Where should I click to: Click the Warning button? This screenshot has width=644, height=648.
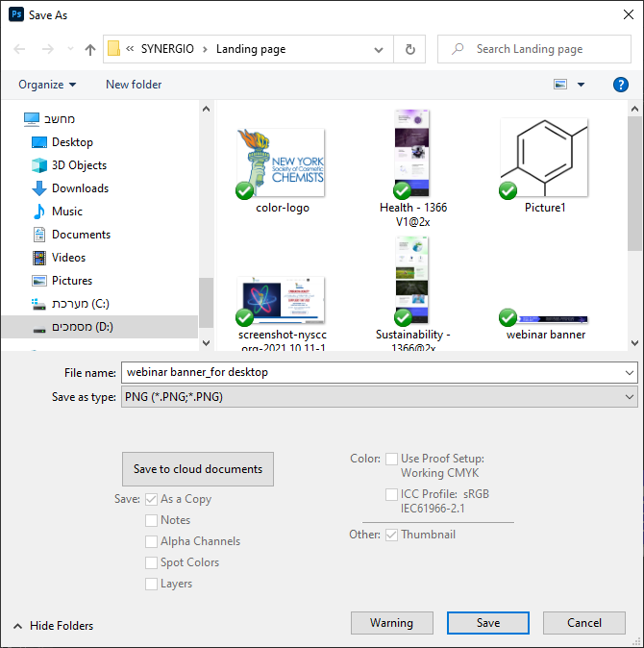click(392, 623)
